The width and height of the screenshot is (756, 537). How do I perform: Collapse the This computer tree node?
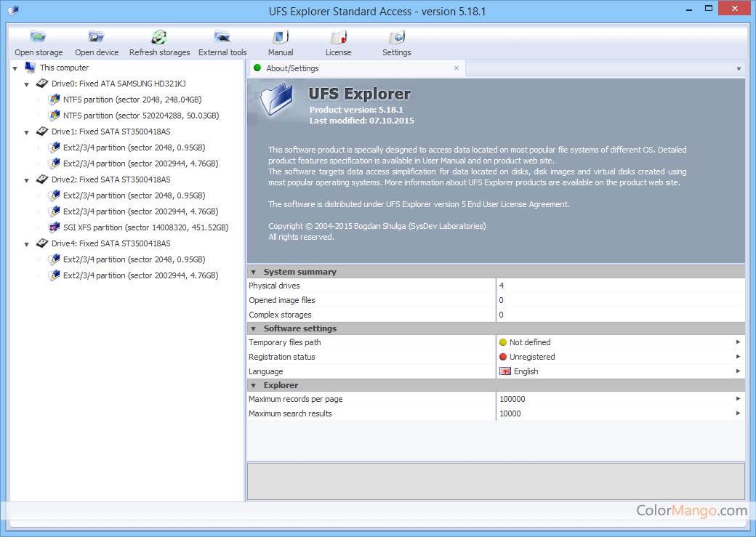click(15, 68)
